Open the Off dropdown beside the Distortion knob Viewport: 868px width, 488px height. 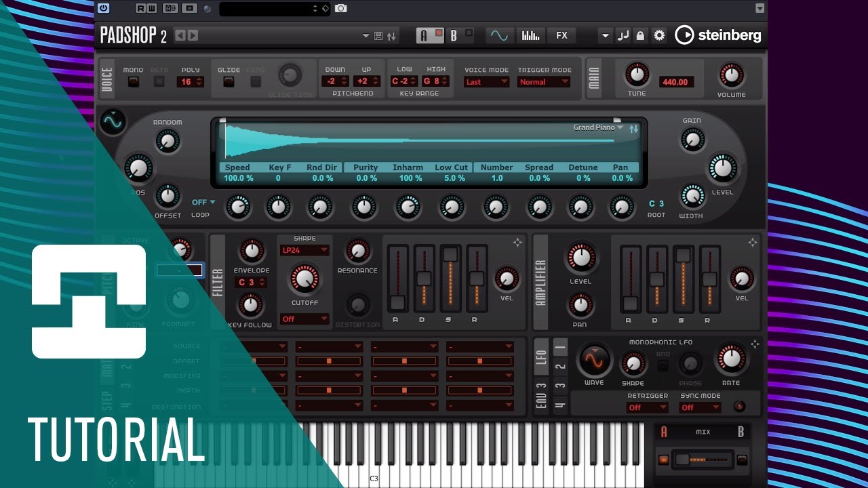pos(304,319)
